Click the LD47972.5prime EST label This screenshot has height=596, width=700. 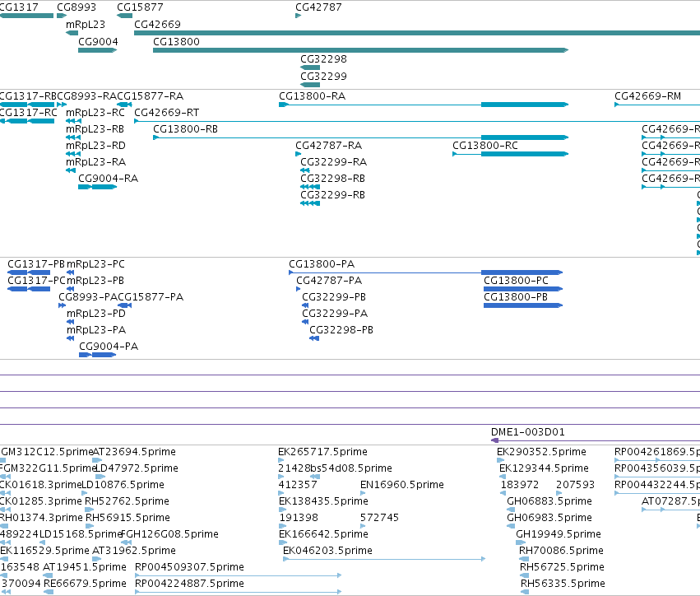(137, 468)
